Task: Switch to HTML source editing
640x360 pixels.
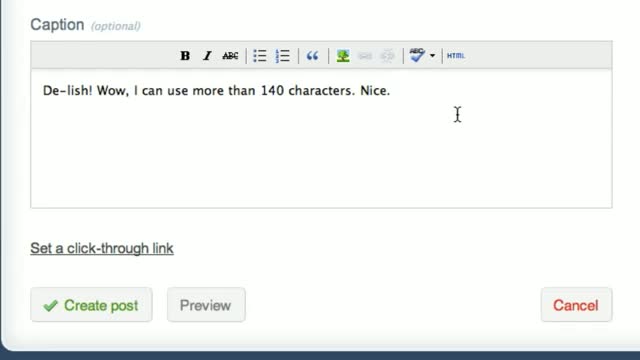Action: pos(456,56)
